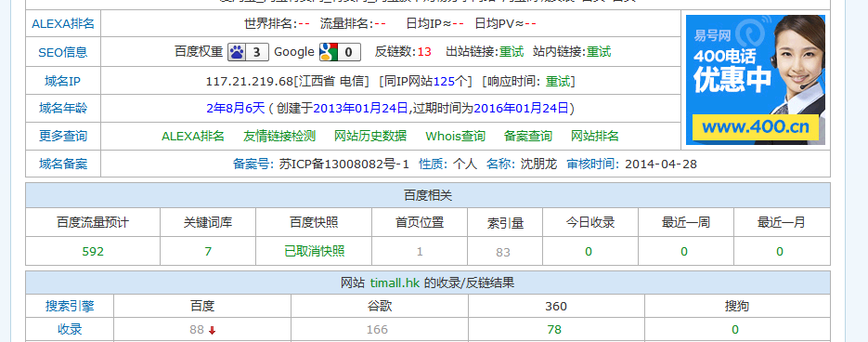Click the Baidu traffic estimate 592
The width and height of the screenshot is (868, 342).
[93, 252]
